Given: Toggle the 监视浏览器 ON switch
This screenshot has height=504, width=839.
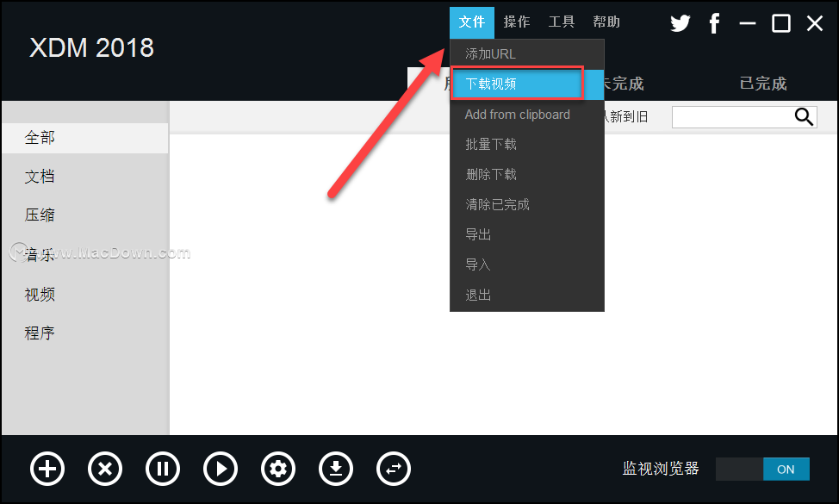Looking at the screenshot, I should pos(762,470).
